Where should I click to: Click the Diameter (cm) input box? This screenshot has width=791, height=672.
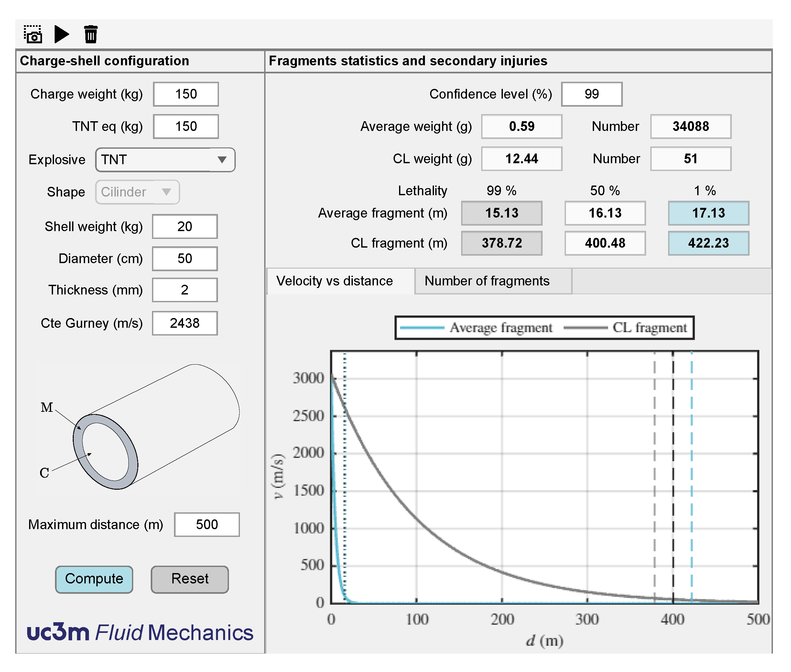pyautogui.click(x=185, y=259)
